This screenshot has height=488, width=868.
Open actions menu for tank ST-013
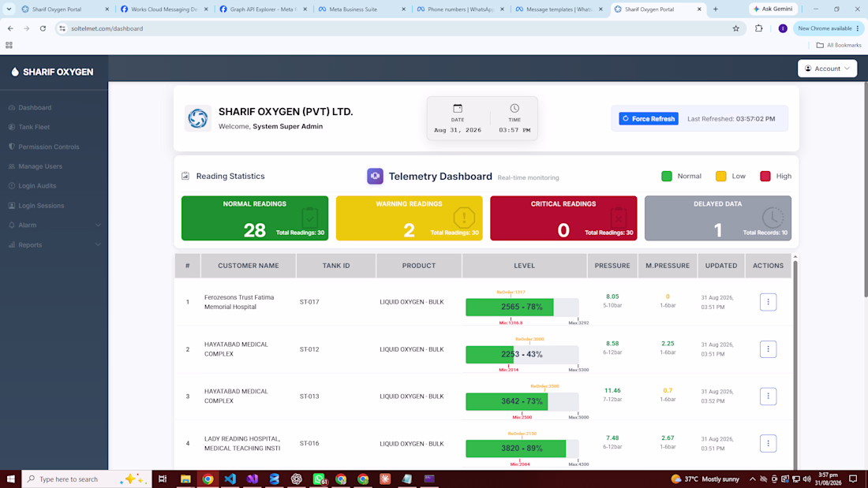point(768,396)
